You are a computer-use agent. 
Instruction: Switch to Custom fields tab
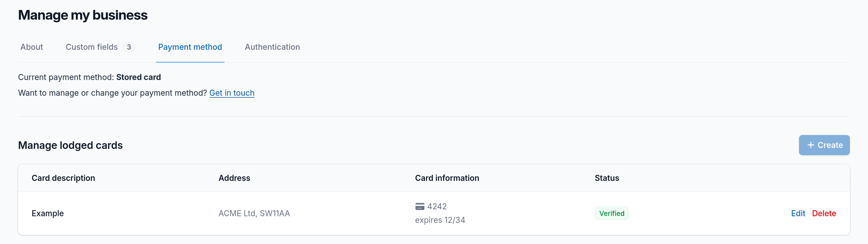(92, 47)
